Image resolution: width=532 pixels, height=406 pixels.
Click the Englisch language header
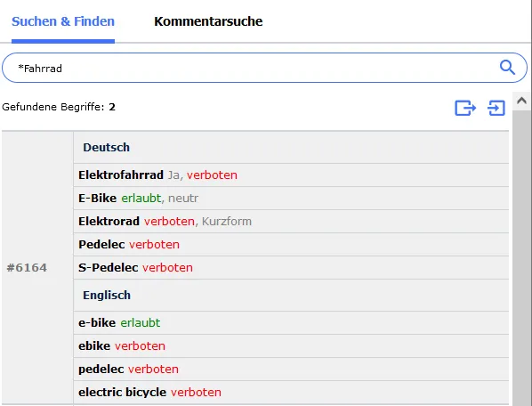pyautogui.click(x=107, y=295)
